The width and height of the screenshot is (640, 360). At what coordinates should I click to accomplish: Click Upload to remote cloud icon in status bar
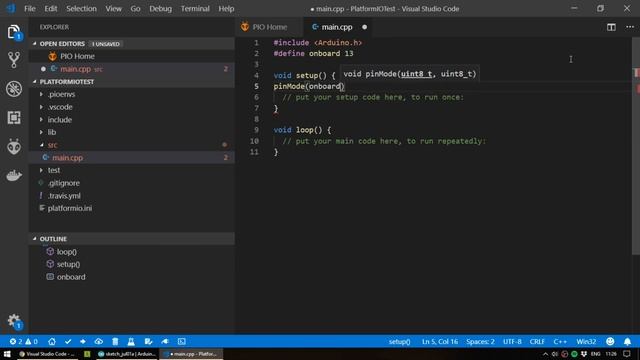click(99, 341)
